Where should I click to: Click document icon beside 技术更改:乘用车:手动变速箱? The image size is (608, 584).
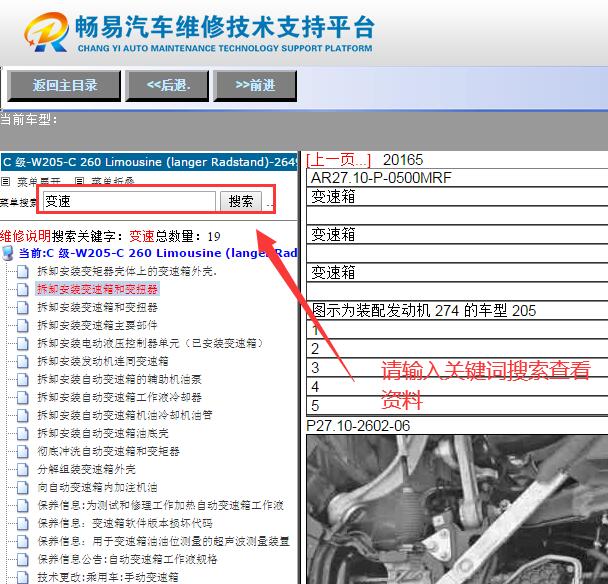(x=23, y=577)
